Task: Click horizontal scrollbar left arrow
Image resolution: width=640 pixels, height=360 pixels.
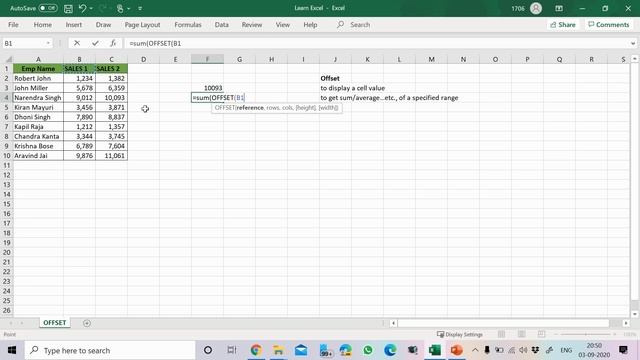Action: pos(393,323)
